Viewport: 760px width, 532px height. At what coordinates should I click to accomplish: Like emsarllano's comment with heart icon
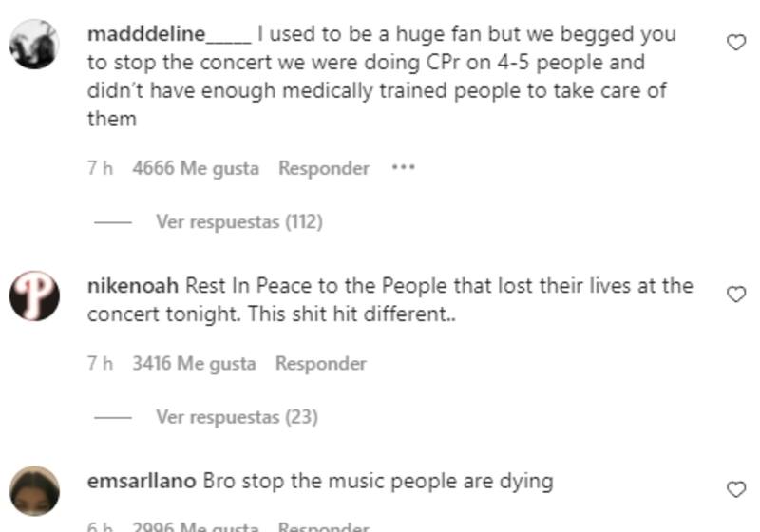click(736, 489)
